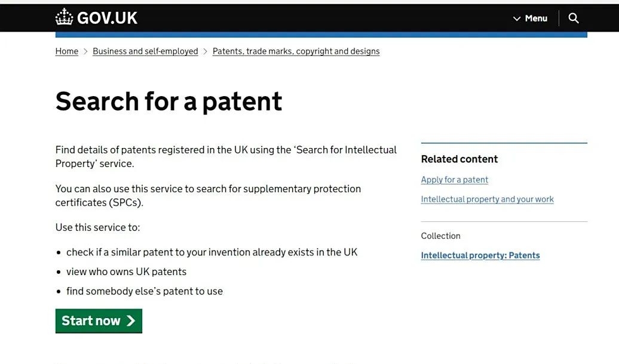This screenshot has width=619, height=364.
Task: Open the search magnifier icon
Action: [x=573, y=18]
